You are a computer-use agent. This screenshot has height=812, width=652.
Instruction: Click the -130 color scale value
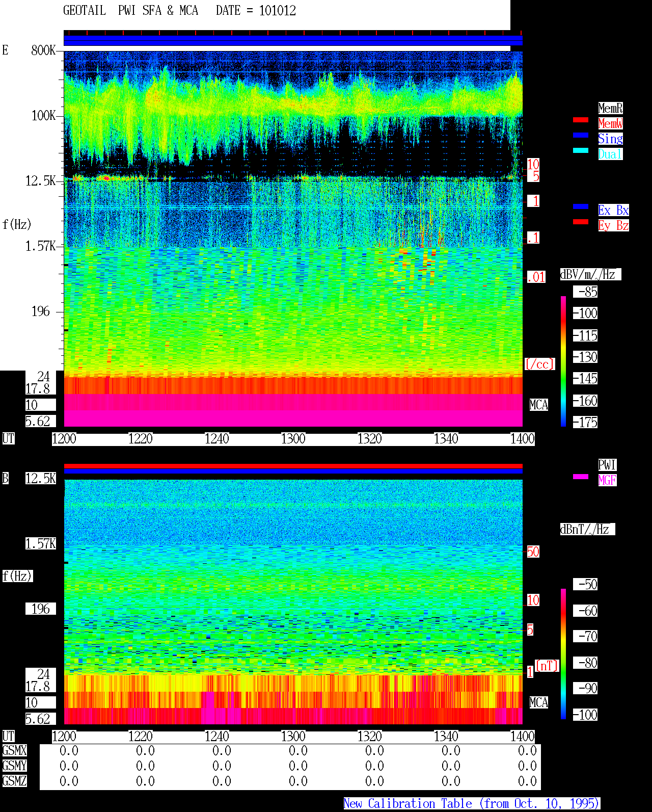[585, 357]
